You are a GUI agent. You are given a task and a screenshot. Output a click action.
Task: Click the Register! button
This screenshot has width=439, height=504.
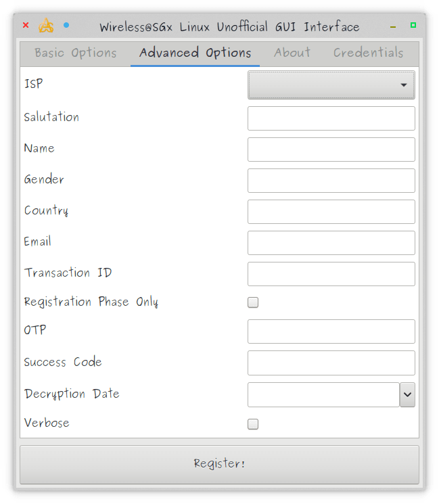pyautogui.click(x=219, y=465)
